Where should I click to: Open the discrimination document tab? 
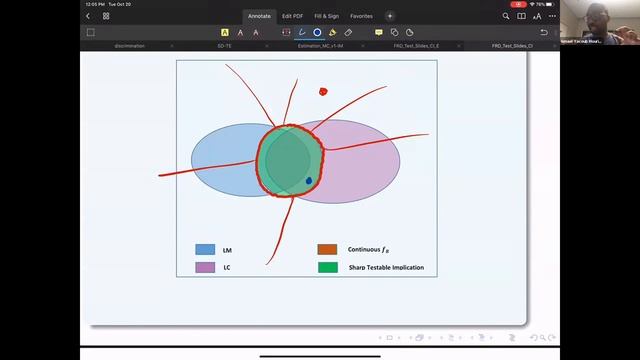(129, 46)
